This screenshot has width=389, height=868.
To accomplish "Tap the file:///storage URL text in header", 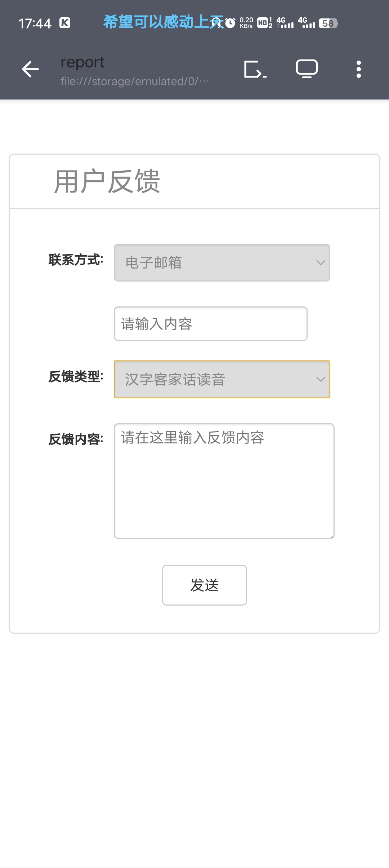I will tap(134, 81).
